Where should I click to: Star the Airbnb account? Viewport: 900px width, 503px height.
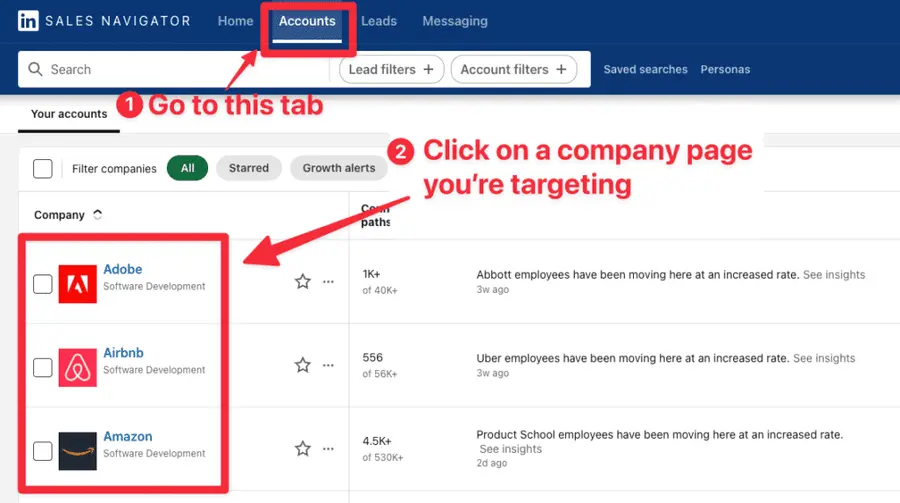(x=302, y=365)
